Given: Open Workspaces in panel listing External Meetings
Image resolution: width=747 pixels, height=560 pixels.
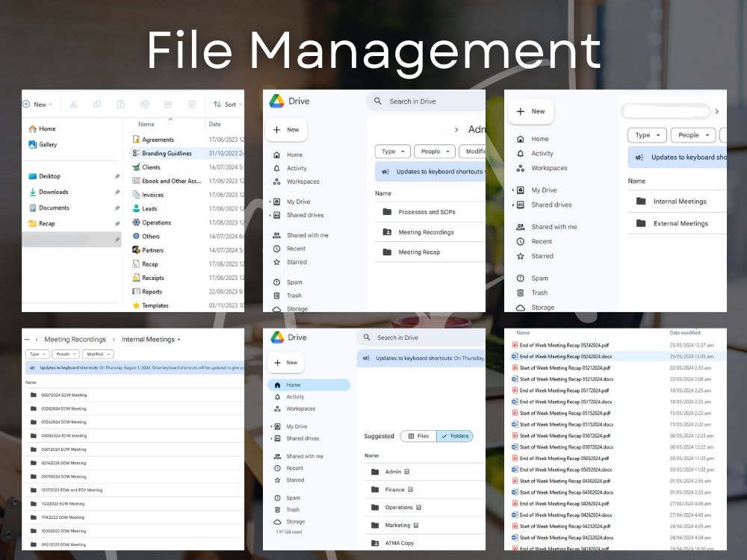Looking at the screenshot, I should coord(542,168).
